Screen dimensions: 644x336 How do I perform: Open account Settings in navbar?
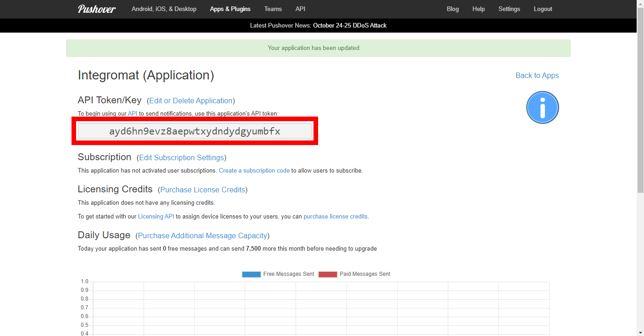(x=509, y=9)
